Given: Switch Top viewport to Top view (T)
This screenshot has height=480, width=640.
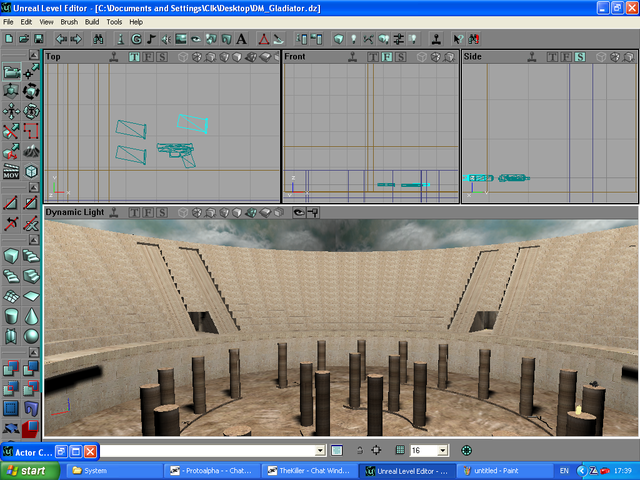Looking at the screenshot, I should coord(134,57).
